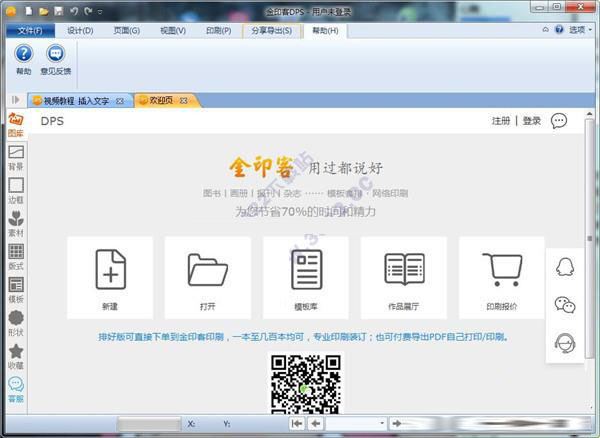
Task: Click the save icon in quick access toolbar
Action: coord(59,11)
